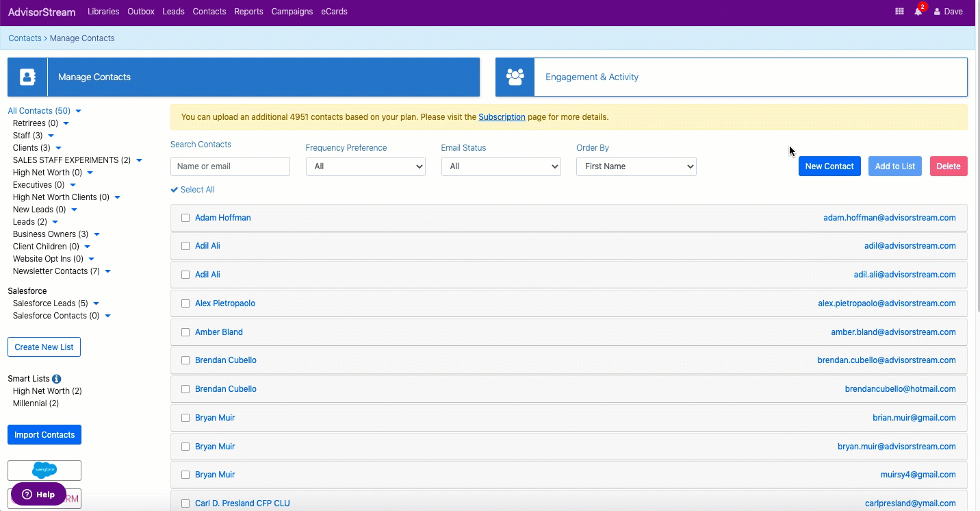Expand Executives list arrow
The width and height of the screenshot is (980, 511).
(x=73, y=185)
